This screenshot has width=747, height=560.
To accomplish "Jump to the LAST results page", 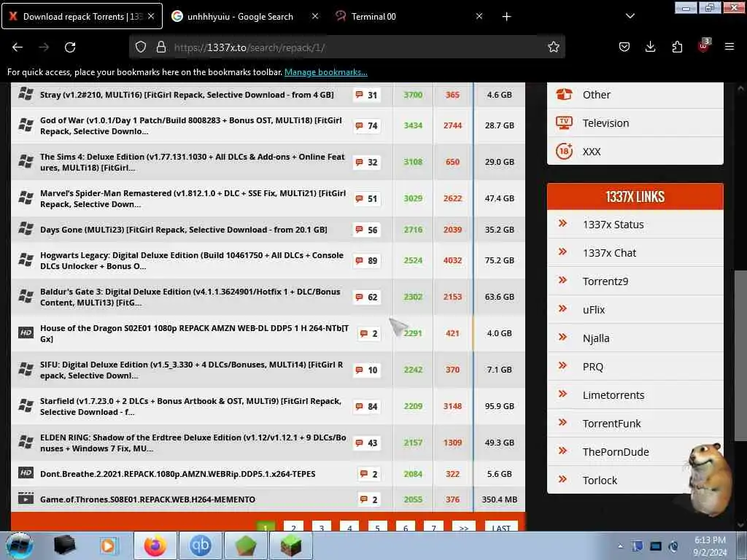I will tap(500, 526).
